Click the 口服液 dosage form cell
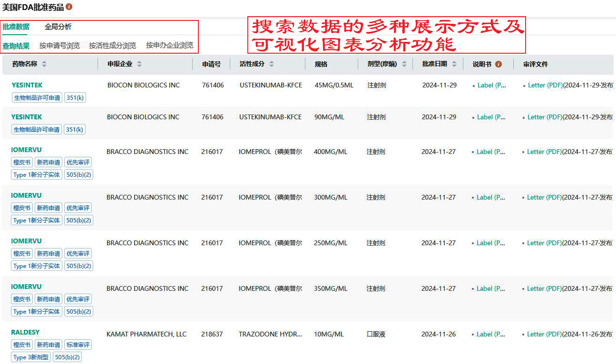 [376, 334]
